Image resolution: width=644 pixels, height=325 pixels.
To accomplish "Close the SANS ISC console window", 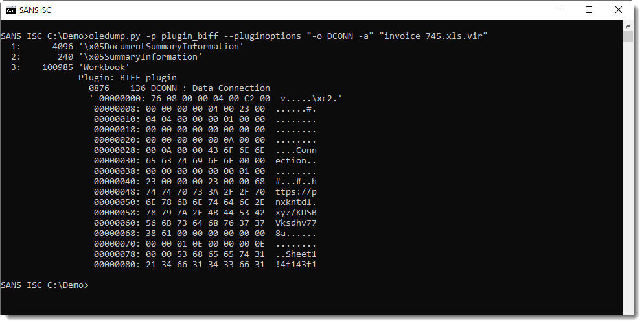I will click(x=619, y=10).
